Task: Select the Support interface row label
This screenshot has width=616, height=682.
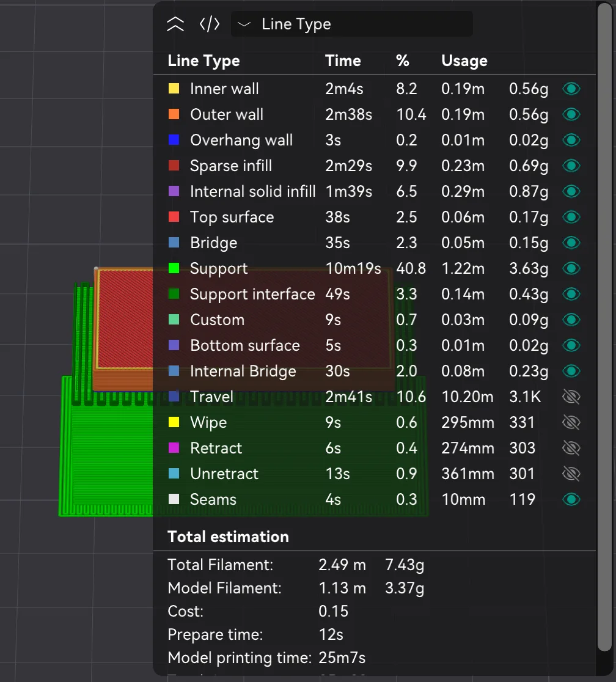Action: pos(252,294)
